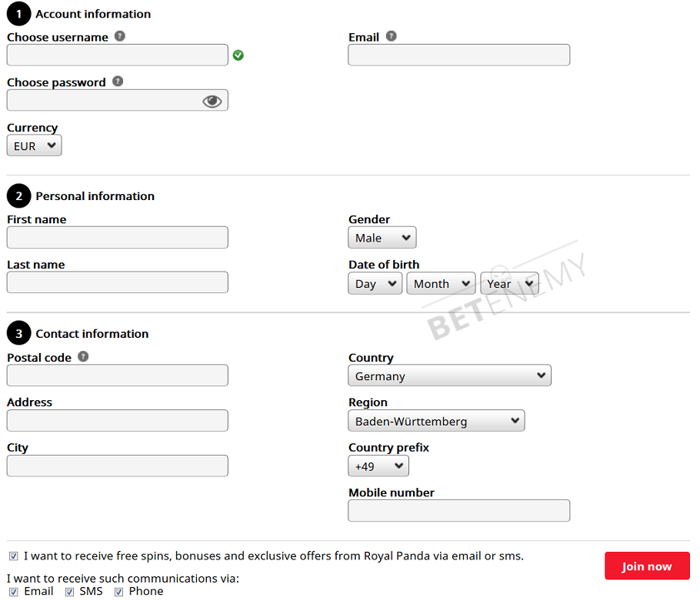Open the Gender dropdown showing Male
This screenshot has width=700, height=601.
[382, 238]
